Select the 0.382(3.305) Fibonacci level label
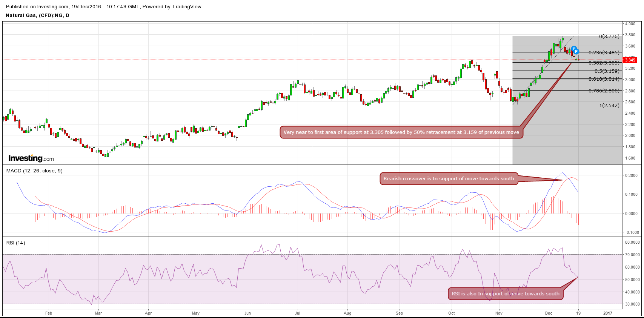 pyautogui.click(x=604, y=63)
